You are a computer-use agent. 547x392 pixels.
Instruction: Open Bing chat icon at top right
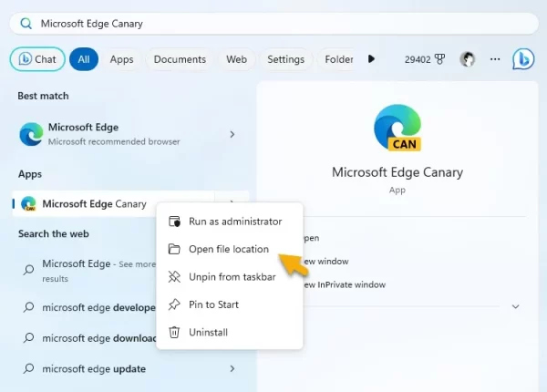pyautogui.click(x=523, y=58)
